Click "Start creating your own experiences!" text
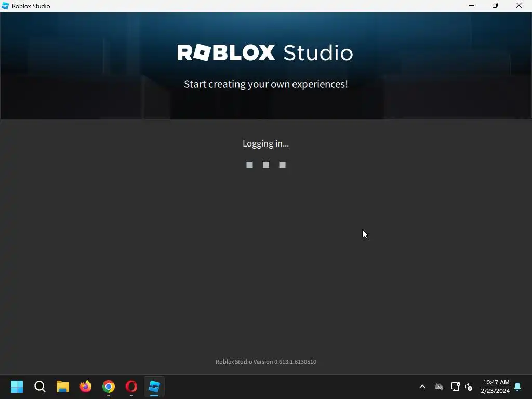The image size is (532, 399). click(x=265, y=84)
